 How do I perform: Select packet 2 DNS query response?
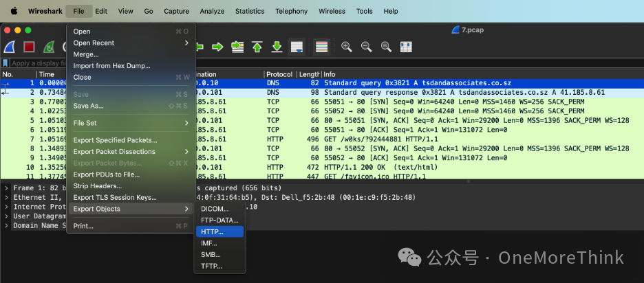(322, 92)
